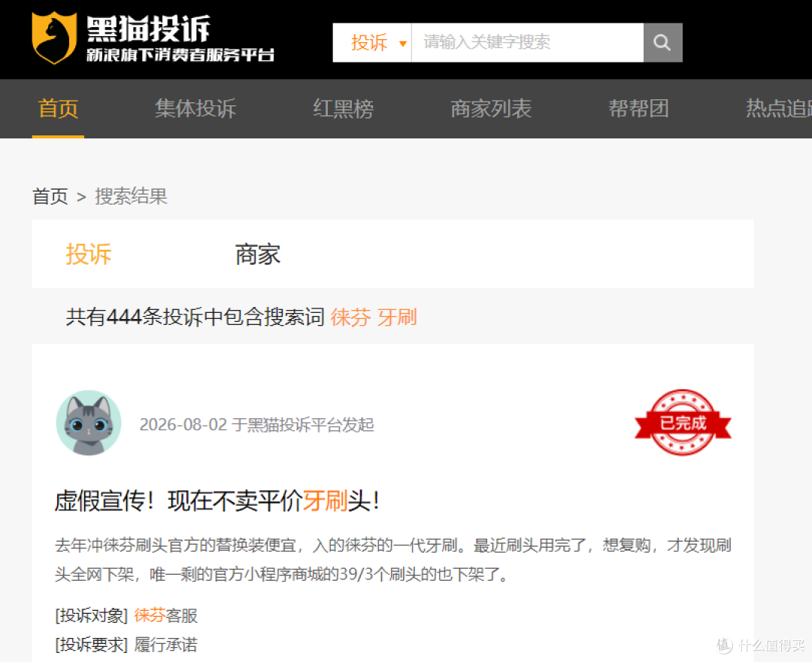Click the 已完成 red status stamp
This screenshot has height=662, width=812.
pyautogui.click(x=683, y=423)
